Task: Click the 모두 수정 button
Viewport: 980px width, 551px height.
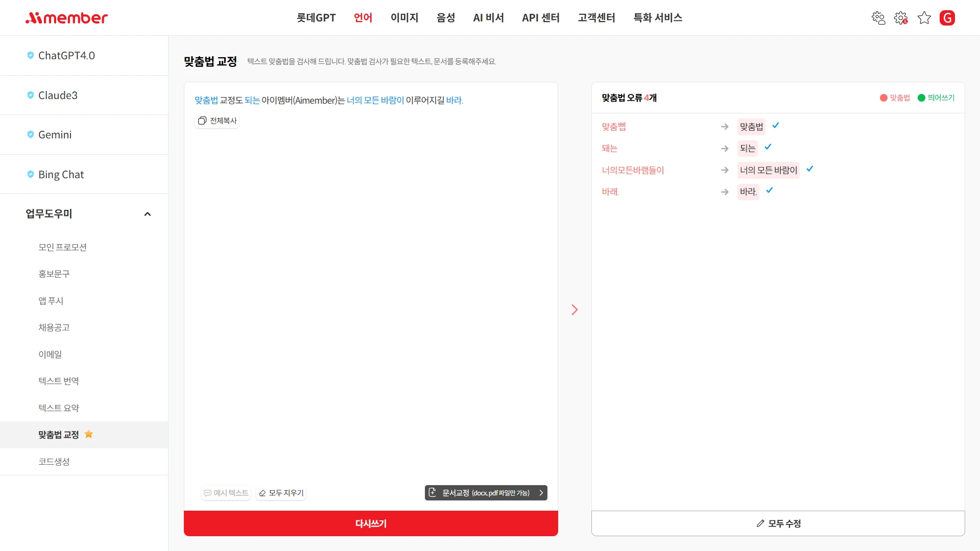Action: pyautogui.click(x=778, y=523)
